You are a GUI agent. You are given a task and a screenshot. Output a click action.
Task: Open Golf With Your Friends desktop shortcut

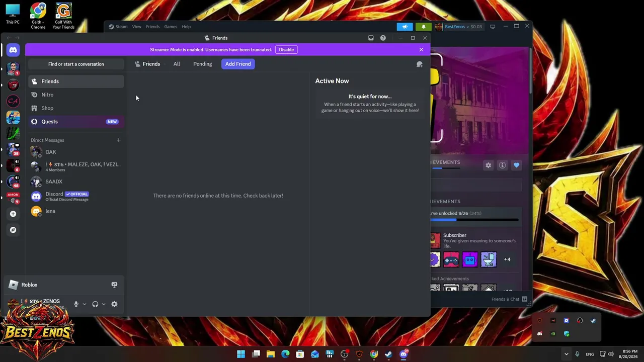pyautogui.click(x=63, y=16)
